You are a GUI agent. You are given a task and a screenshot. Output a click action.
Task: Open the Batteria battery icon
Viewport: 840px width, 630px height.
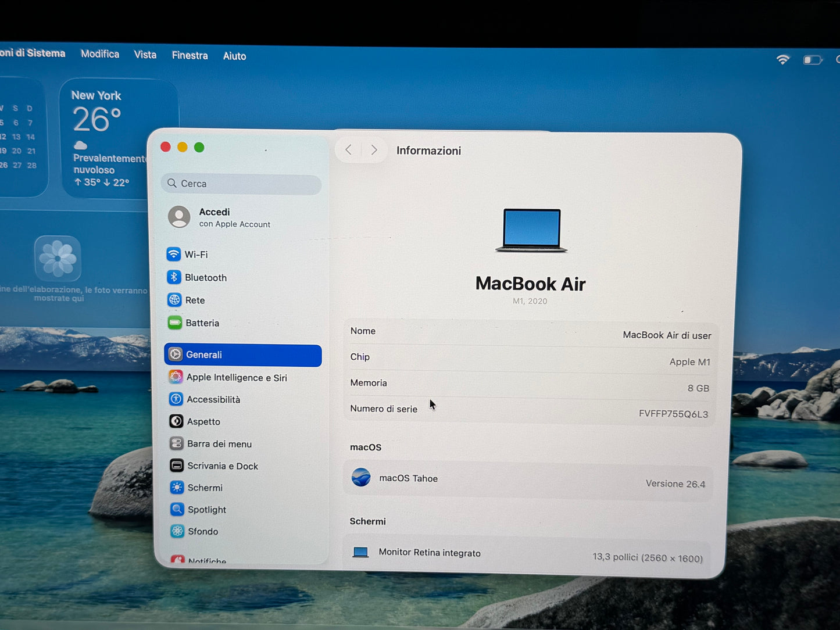coord(175,323)
